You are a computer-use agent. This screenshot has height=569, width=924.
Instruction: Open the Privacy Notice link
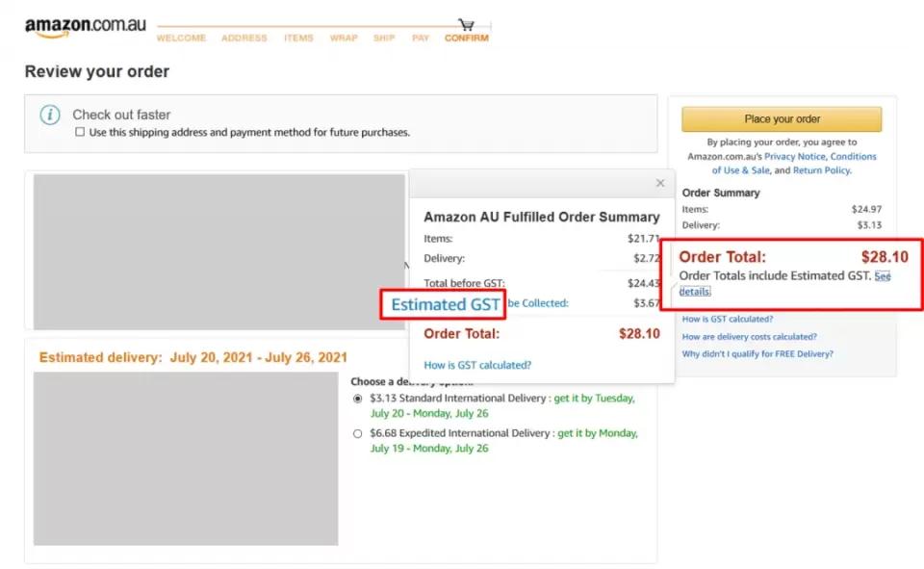(x=794, y=156)
